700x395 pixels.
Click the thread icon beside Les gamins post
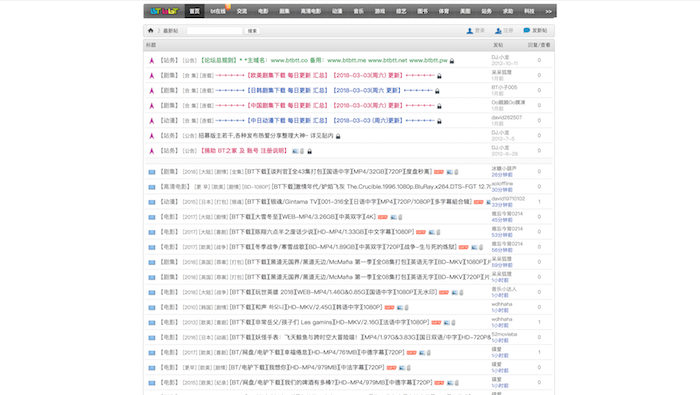click(x=152, y=322)
